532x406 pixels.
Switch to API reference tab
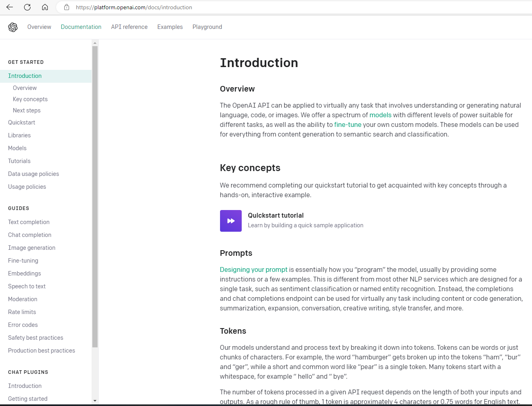pyautogui.click(x=129, y=27)
